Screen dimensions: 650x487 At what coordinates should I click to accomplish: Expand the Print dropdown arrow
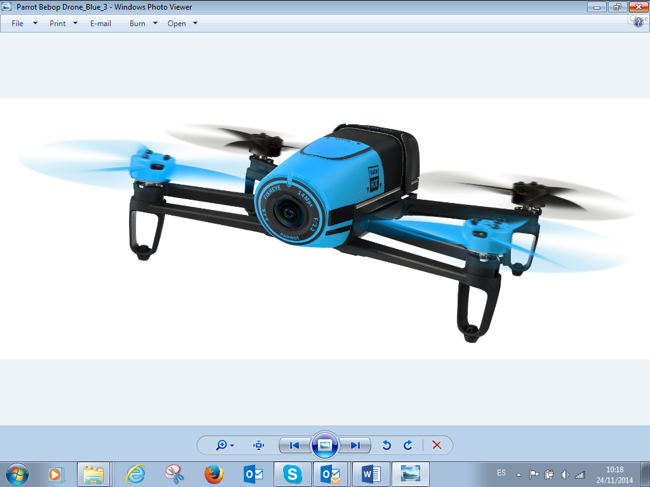pyautogui.click(x=75, y=23)
